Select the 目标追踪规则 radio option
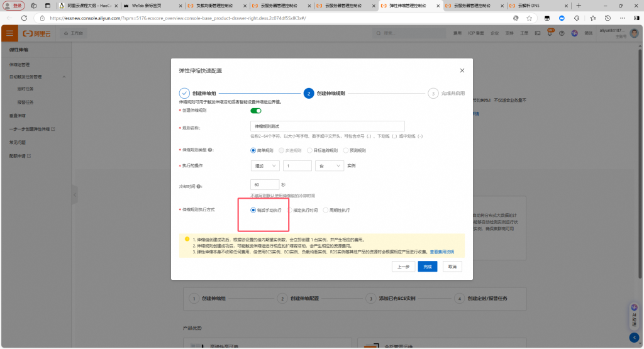Image resolution: width=644 pixels, height=349 pixels. click(309, 150)
